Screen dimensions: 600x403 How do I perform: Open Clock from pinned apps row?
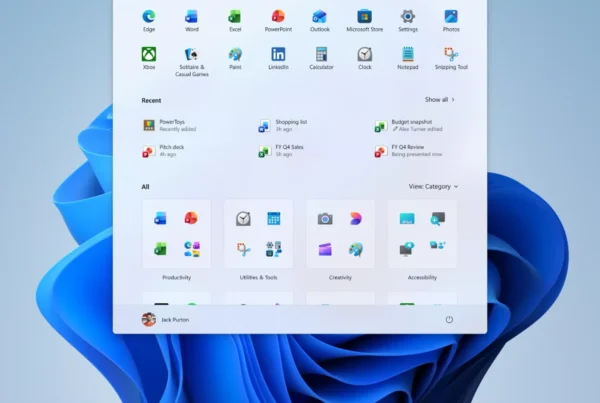tap(365, 58)
